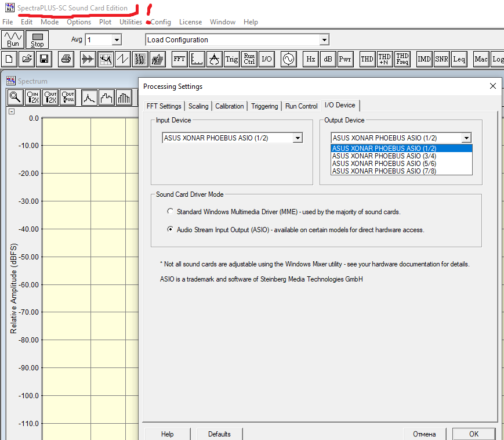Open the Config menu

161,22
